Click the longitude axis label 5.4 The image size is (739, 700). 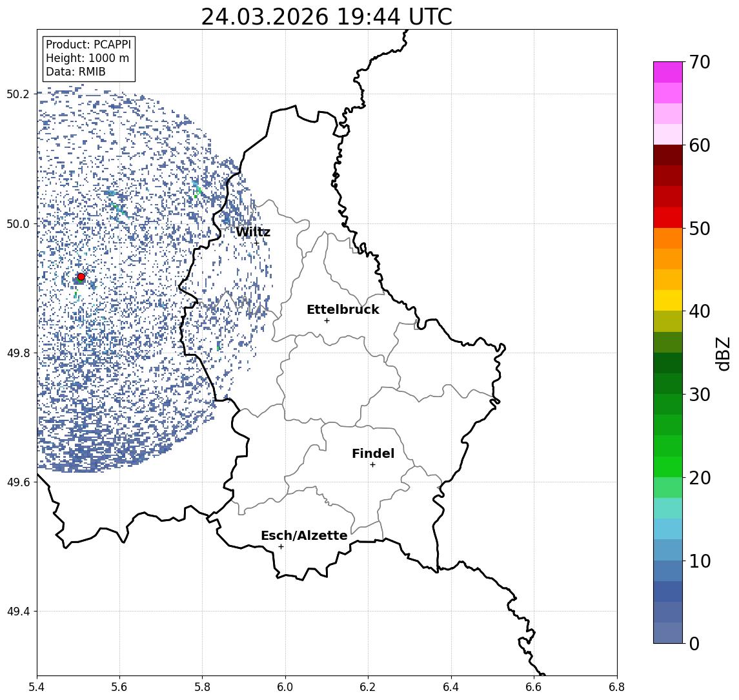tap(37, 687)
